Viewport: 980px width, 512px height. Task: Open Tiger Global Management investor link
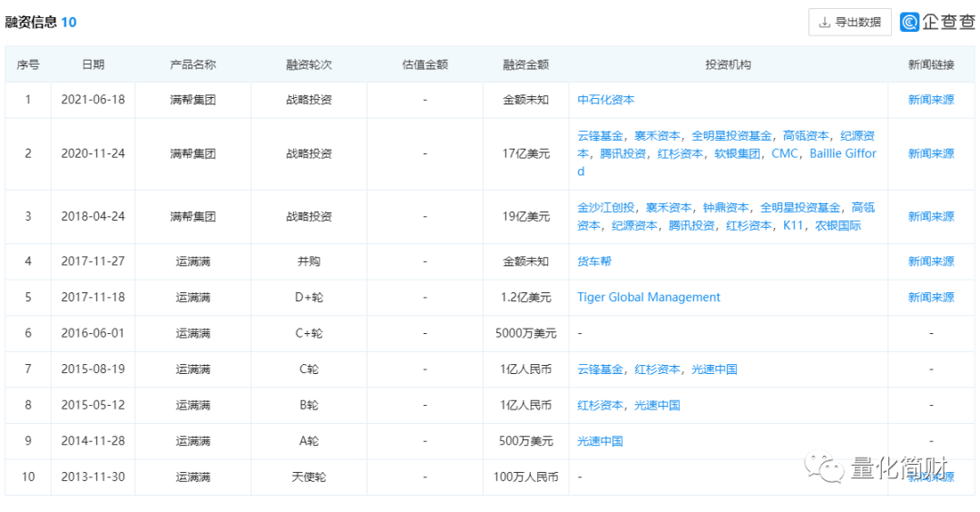pos(648,297)
